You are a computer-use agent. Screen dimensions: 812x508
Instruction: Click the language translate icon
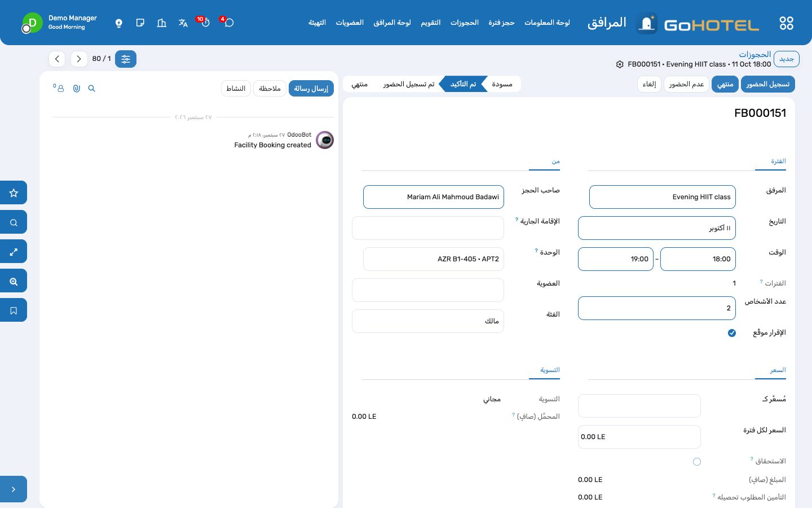pyautogui.click(x=183, y=23)
